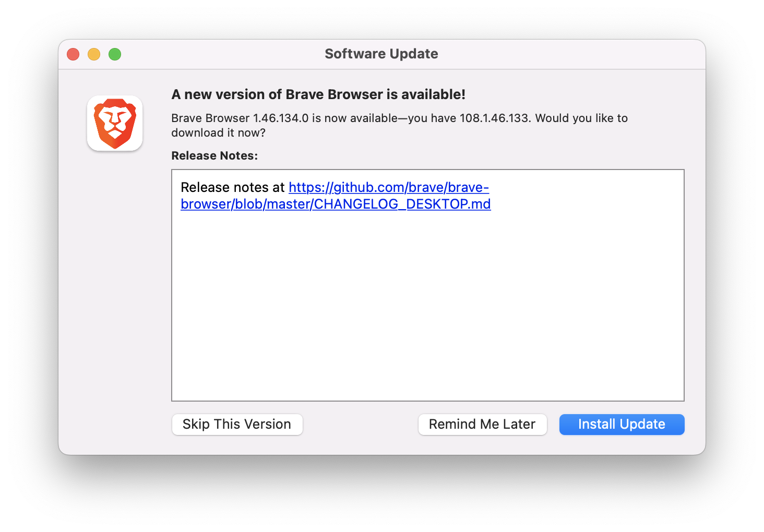Install the Brave Browser 1.46.134.0 update
The image size is (764, 532).
pyautogui.click(x=622, y=424)
